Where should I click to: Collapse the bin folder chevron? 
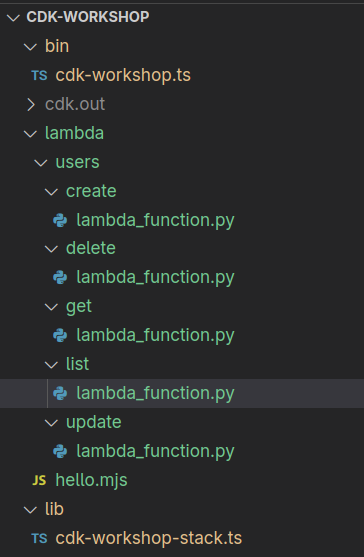pos(30,47)
